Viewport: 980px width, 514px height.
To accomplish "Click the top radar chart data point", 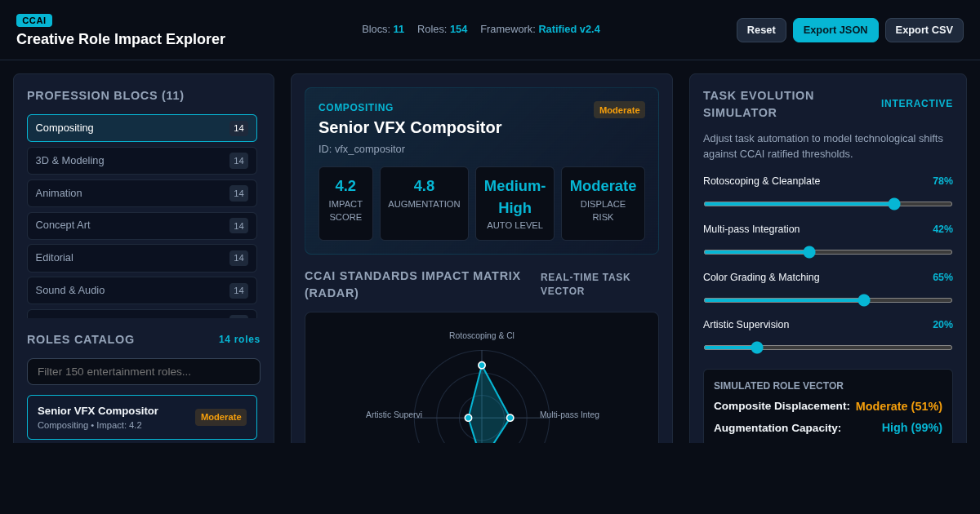I will (x=482, y=366).
